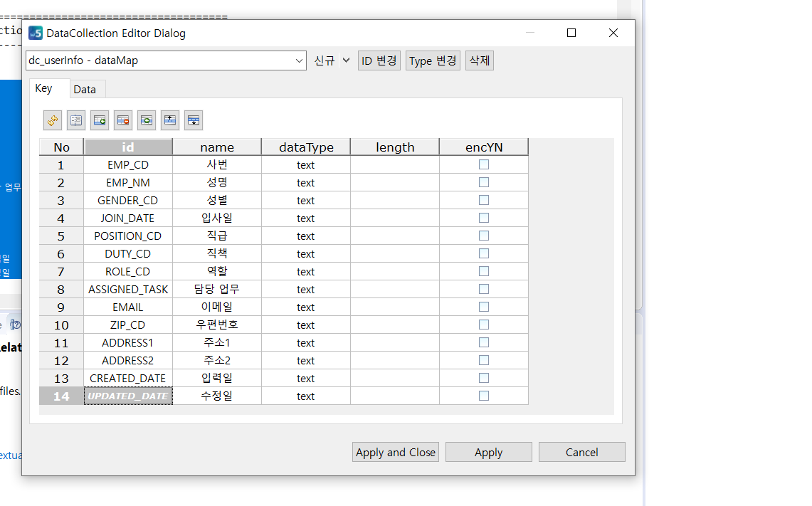Open the dc_userInfo - dataMap combo box

[x=166, y=60]
